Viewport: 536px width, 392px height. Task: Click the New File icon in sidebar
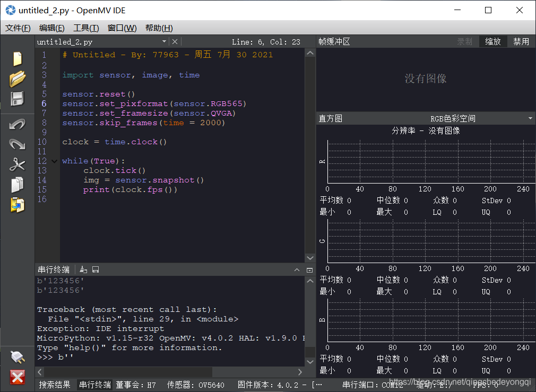[x=17, y=59]
